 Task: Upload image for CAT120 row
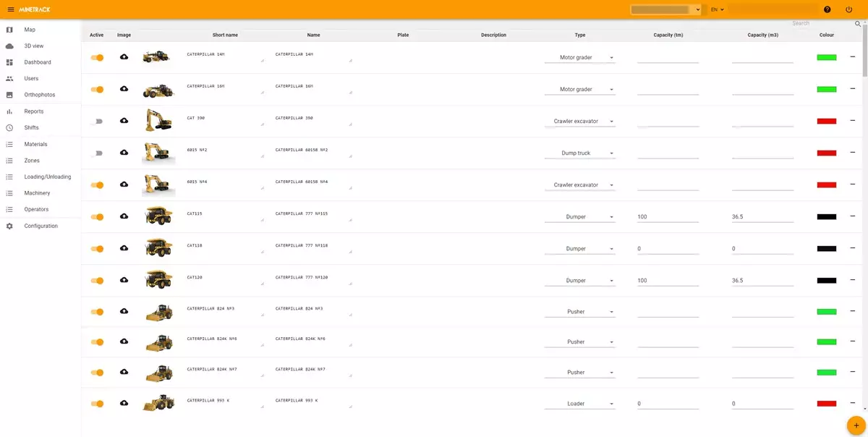pos(124,280)
